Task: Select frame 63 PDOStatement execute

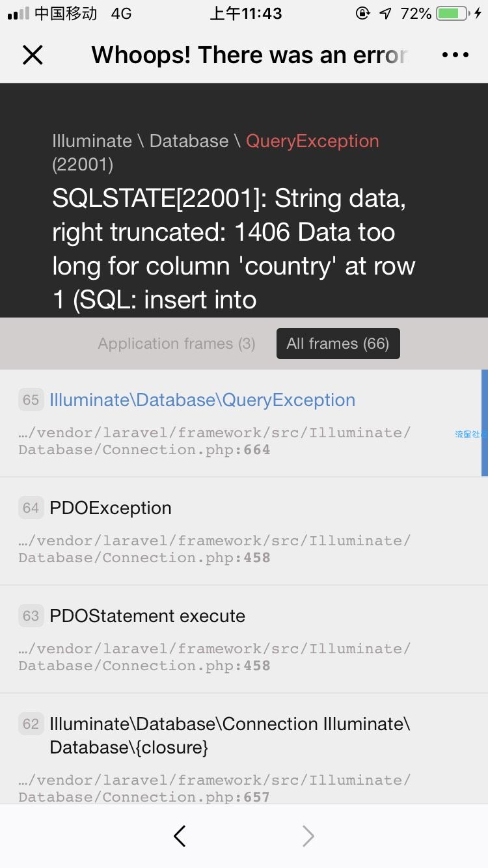Action: 244,639
